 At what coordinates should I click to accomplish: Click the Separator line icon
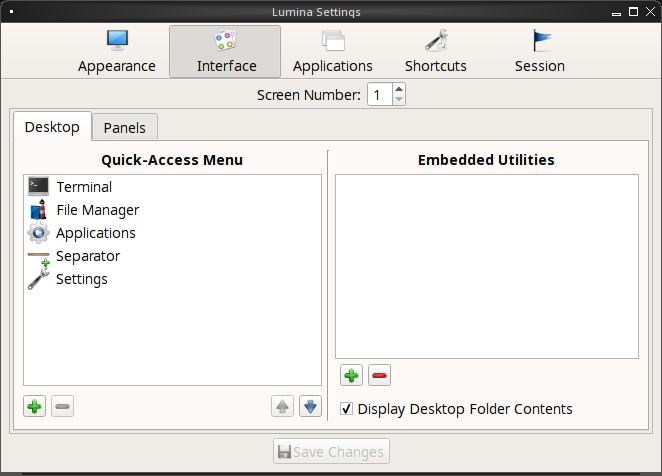click(38, 255)
